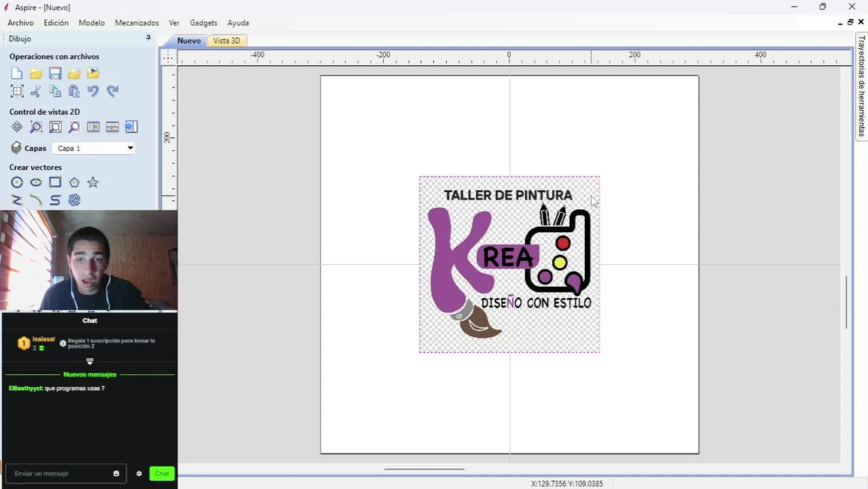The width and height of the screenshot is (868, 489).
Task: Undo the last action with the arrow icon
Action: [x=93, y=91]
